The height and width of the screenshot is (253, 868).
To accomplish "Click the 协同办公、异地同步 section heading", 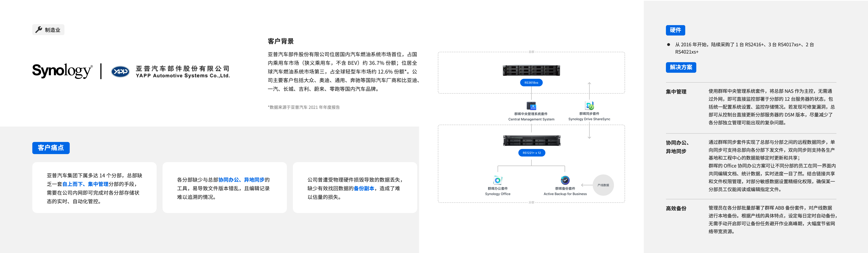I will click(677, 147).
